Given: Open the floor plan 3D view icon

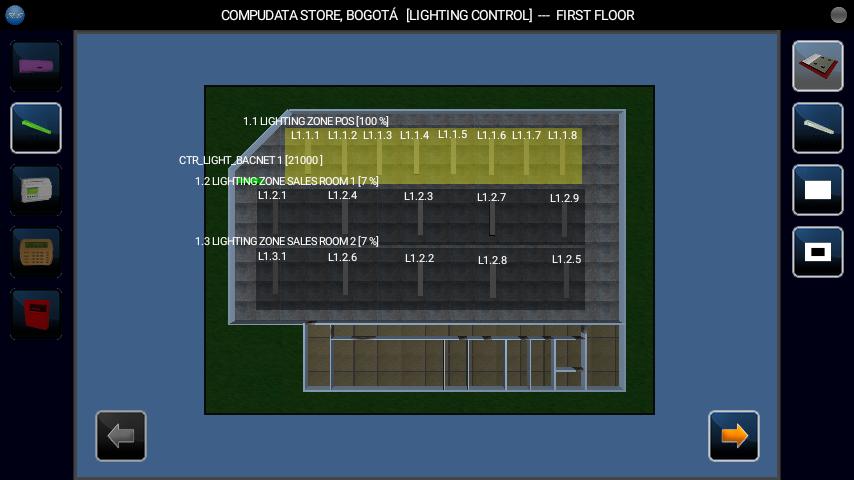Looking at the screenshot, I should tap(818, 66).
